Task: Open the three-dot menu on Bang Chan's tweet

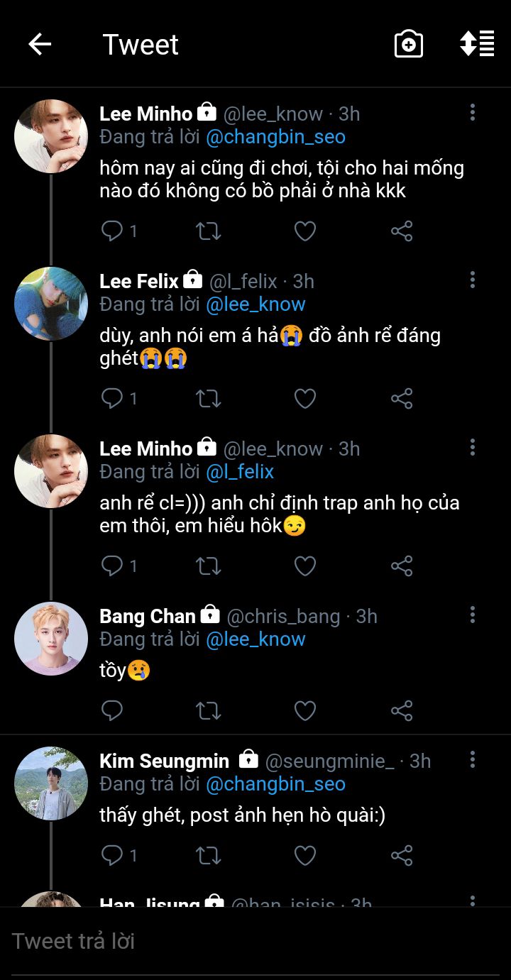Action: point(473,615)
